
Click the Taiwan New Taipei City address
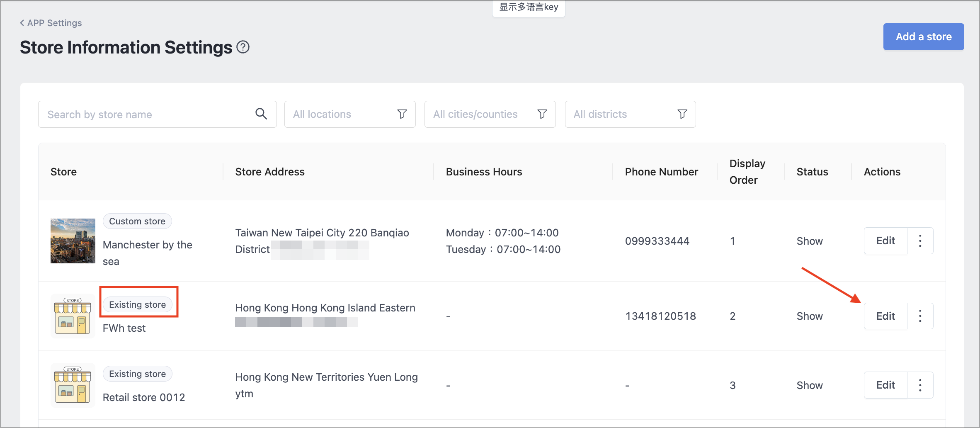tap(322, 241)
